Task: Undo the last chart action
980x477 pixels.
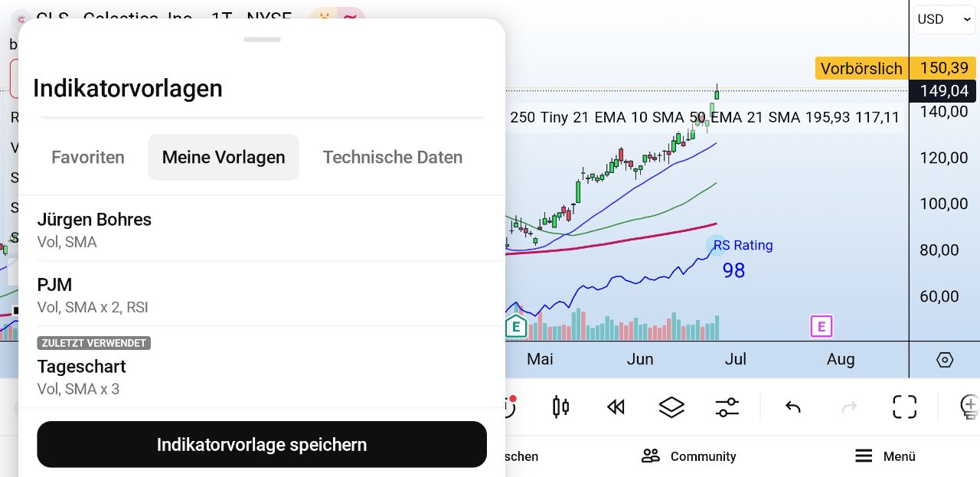Action: tap(792, 407)
